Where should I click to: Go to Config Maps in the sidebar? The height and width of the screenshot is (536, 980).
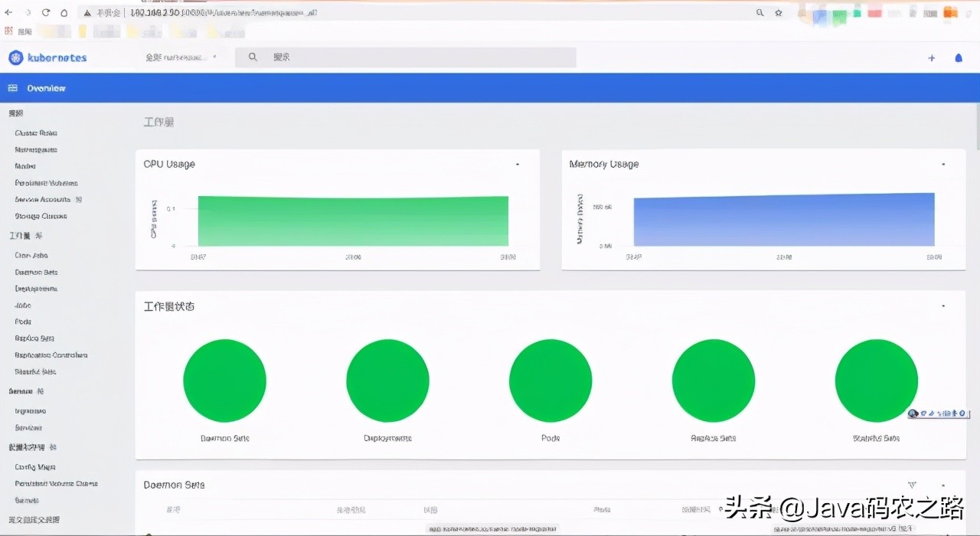coord(35,467)
